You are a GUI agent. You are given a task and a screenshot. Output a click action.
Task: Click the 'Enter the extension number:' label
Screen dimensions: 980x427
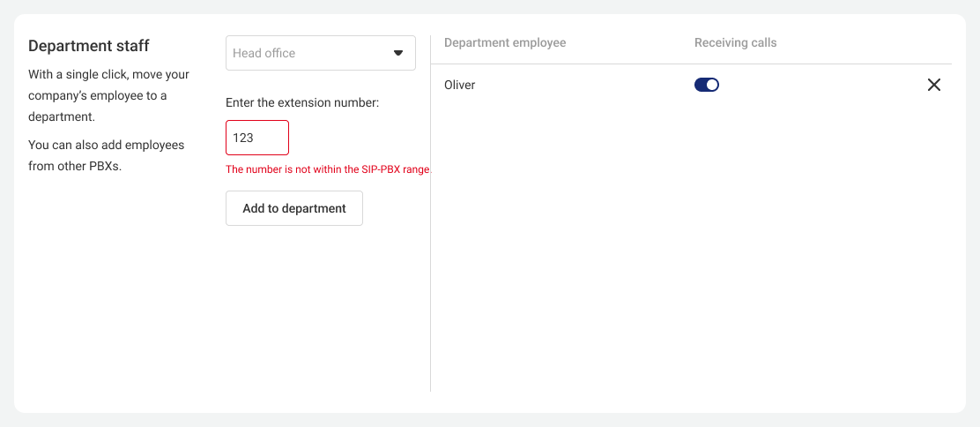(302, 103)
